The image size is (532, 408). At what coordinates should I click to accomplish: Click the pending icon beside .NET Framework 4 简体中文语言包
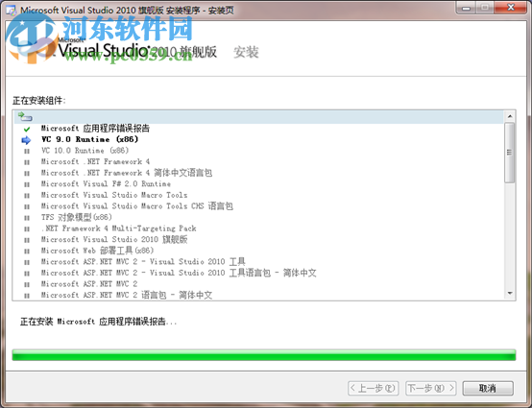coord(27,174)
